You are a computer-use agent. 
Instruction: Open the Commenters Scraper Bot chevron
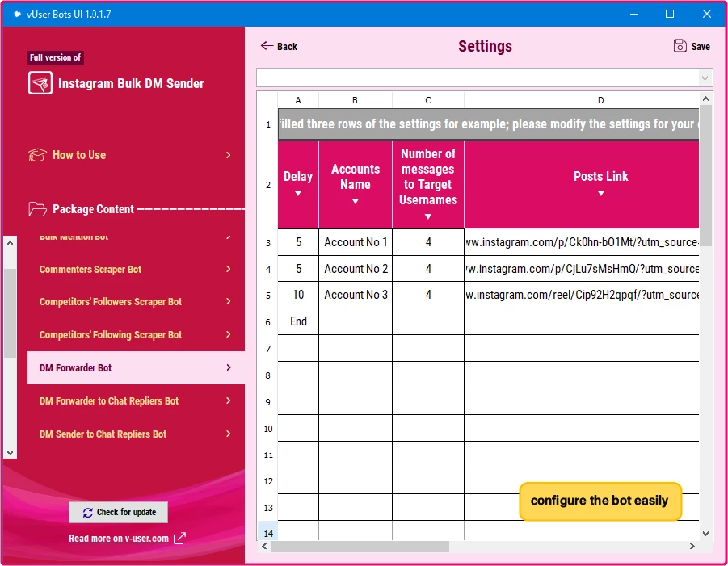228,269
